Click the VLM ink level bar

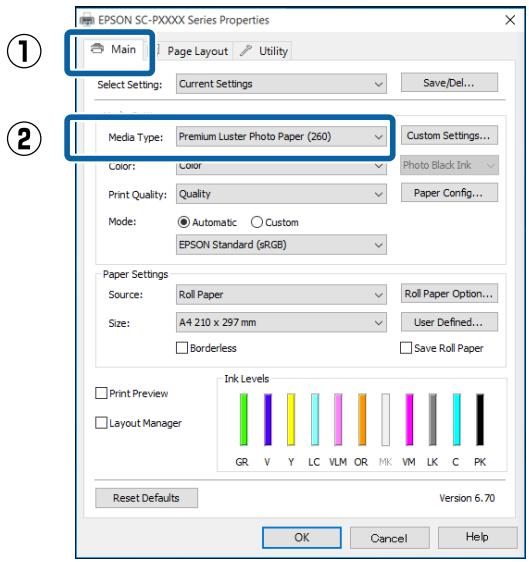pyautogui.click(x=338, y=419)
